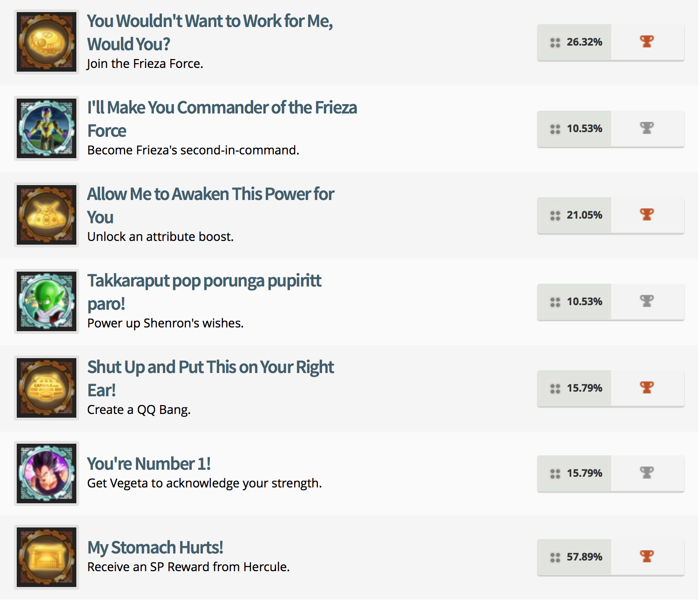Open Golden Frieza commander trophy image
This screenshot has width=700, height=600.
coord(47,129)
